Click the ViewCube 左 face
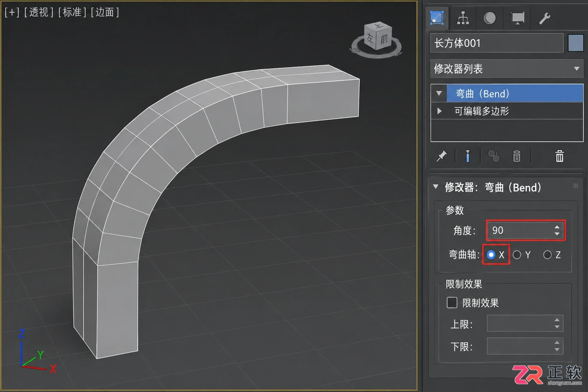The height and width of the screenshot is (392, 588). [x=370, y=38]
